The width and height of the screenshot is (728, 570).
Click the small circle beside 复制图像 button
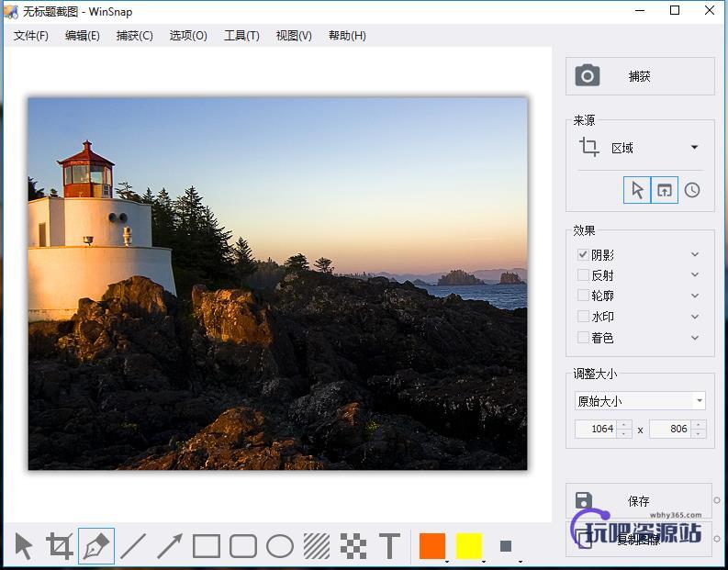click(717, 539)
